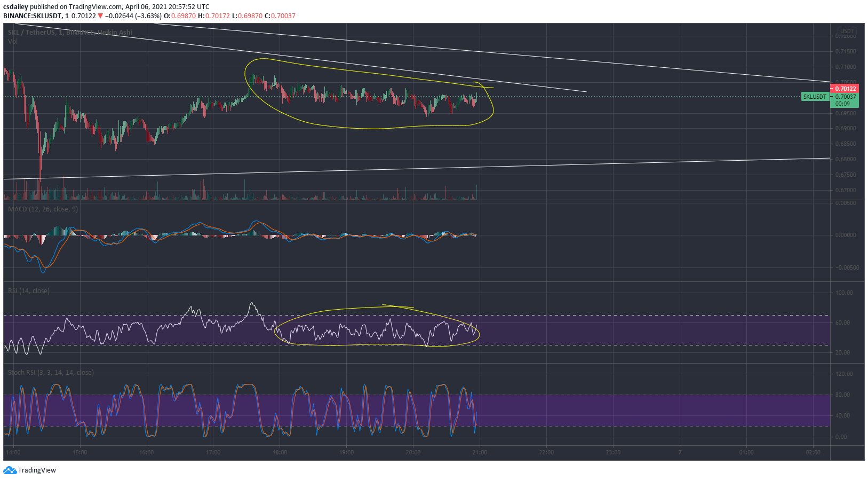Click the 22:00 time axis label
Image resolution: width=868 pixels, height=480 pixels.
point(546,452)
